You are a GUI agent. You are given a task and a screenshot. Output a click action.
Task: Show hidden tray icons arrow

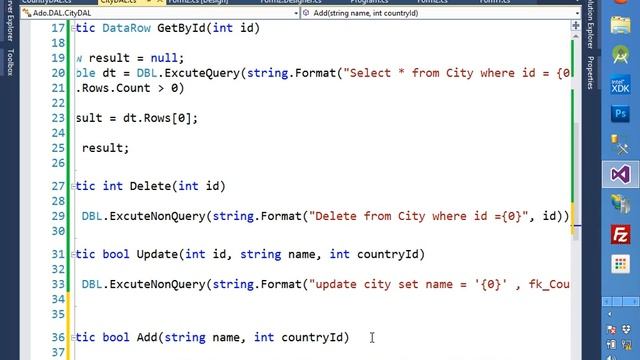tap(610, 314)
